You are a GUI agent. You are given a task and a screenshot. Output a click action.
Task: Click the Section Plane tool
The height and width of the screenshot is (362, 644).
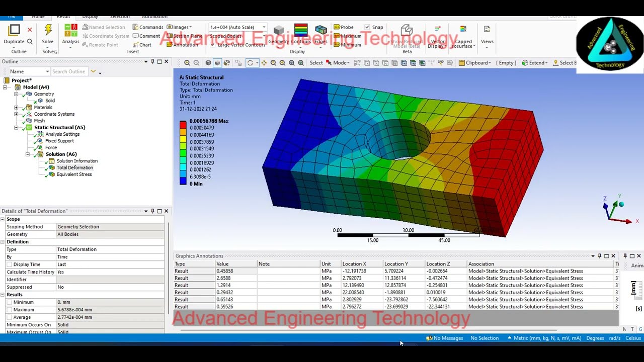click(x=184, y=36)
